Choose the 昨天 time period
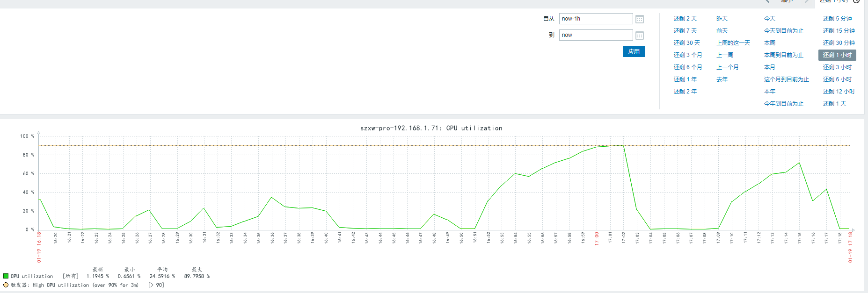This screenshot has height=293, width=868. click(722, 19)
